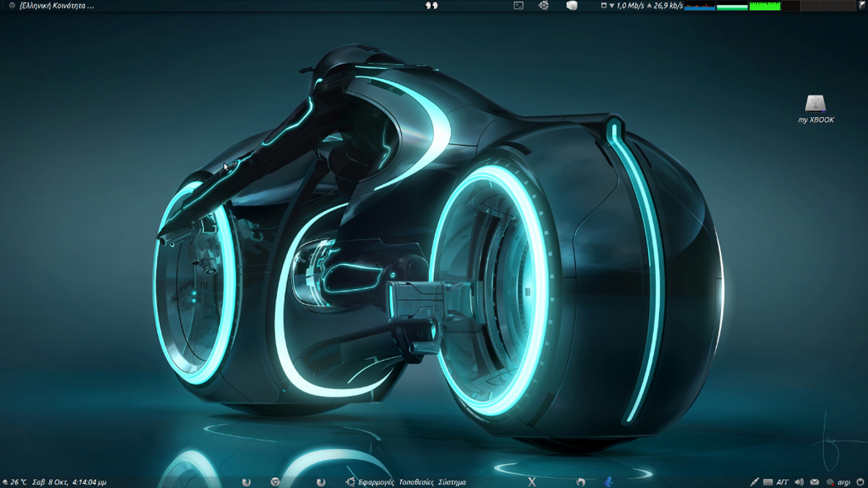The height and width of the screenshot is (488, 868).
Task: Click the green system load graph
Action: pyautogui.click(x=765, y=6)
